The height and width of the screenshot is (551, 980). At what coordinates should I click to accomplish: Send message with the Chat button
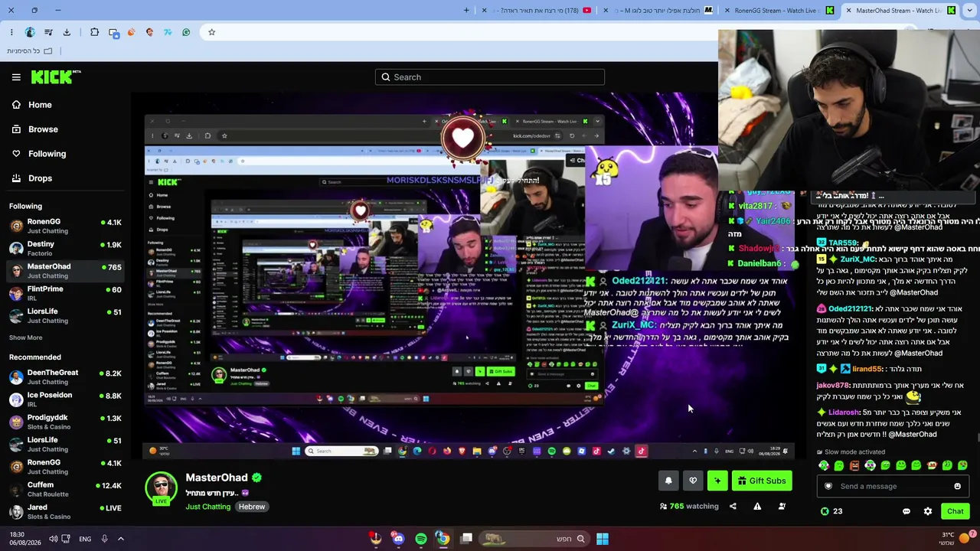[955, 511]
